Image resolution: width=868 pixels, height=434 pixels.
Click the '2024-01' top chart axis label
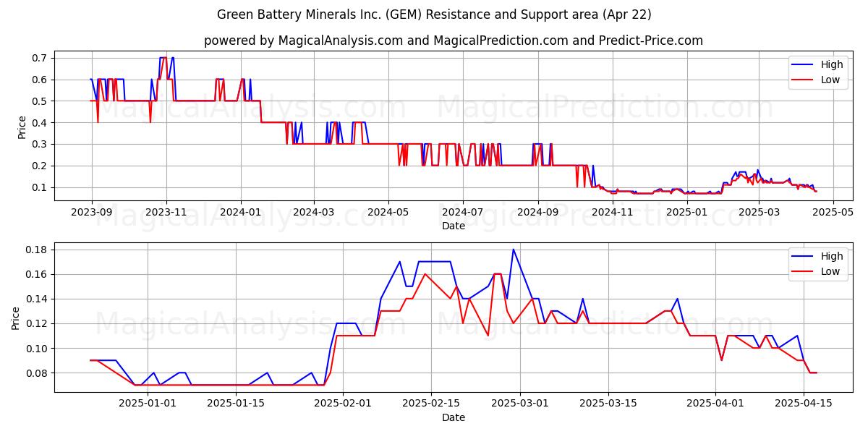pyautogui.click(x=241, y=213)
